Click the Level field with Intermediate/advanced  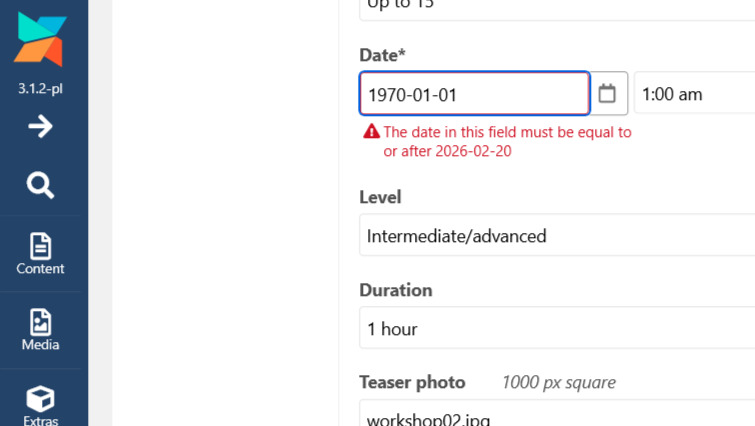tap(556, 236)
